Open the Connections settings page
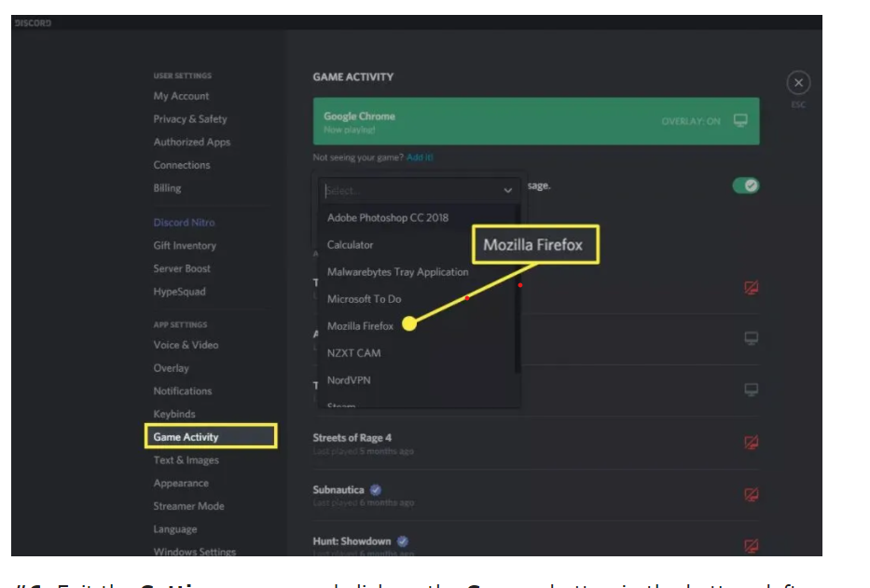Viewport: 870px width, 588px height. [x=182, y=165]
